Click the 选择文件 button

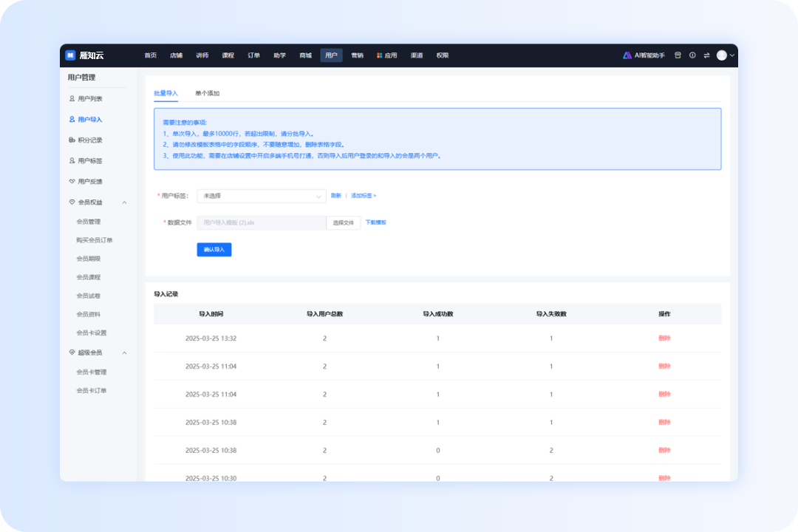click(x=344, y=222)
